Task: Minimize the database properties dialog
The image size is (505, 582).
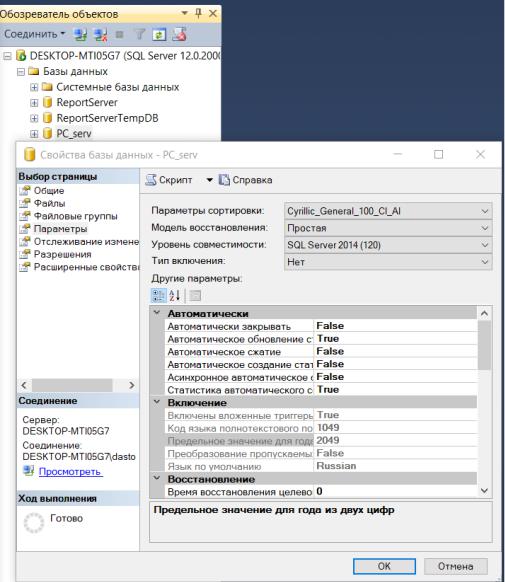Action: pyautogui.click(x=398, y=154)
